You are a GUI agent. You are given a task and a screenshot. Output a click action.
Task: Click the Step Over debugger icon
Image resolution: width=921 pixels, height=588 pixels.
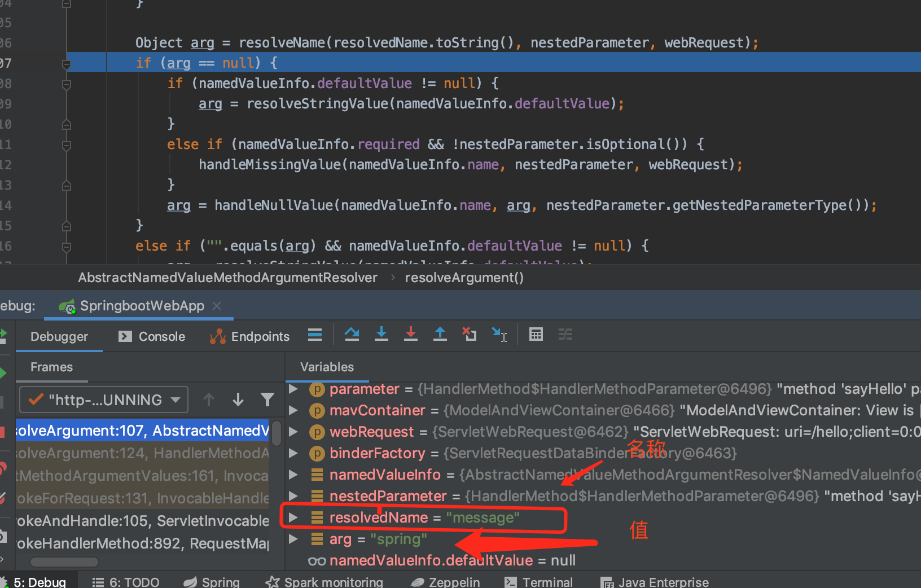(x=352, y=335)
